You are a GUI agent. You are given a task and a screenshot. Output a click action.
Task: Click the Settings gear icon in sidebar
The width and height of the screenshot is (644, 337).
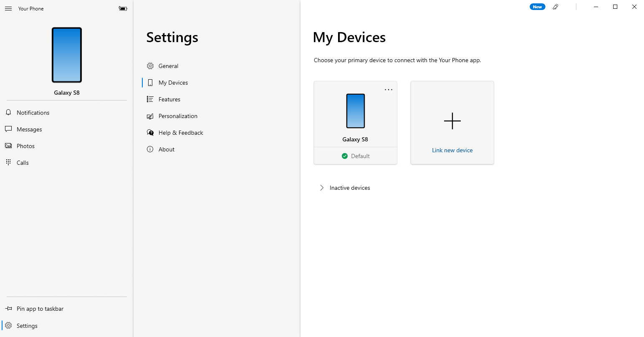coord(8,326)
